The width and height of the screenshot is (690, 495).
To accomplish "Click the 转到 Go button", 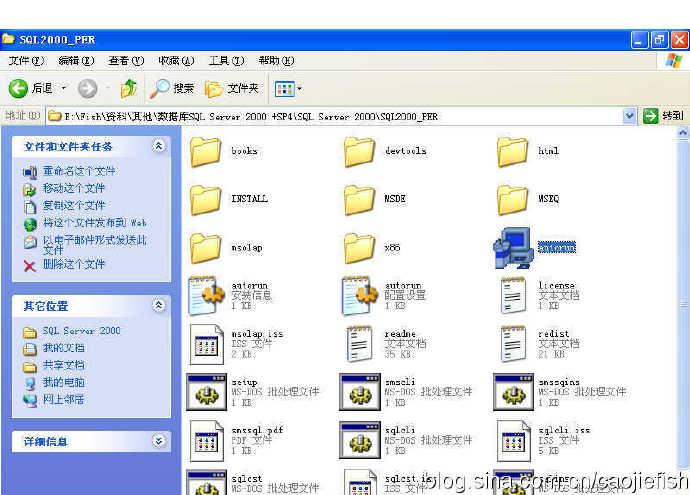I will coord(663,116).
